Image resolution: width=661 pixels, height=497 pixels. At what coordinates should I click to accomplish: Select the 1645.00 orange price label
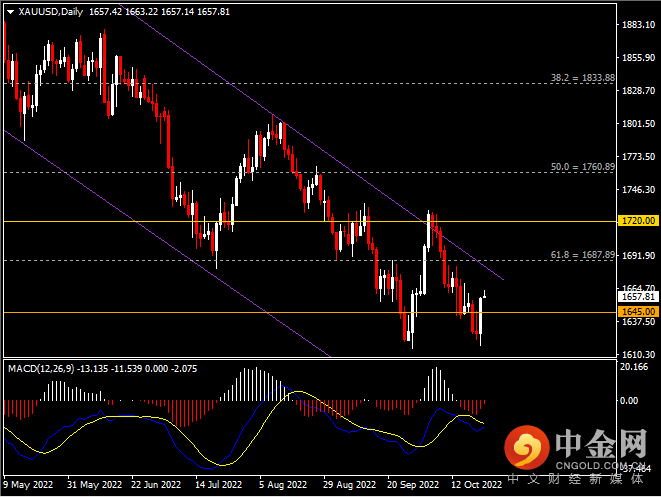638,312
